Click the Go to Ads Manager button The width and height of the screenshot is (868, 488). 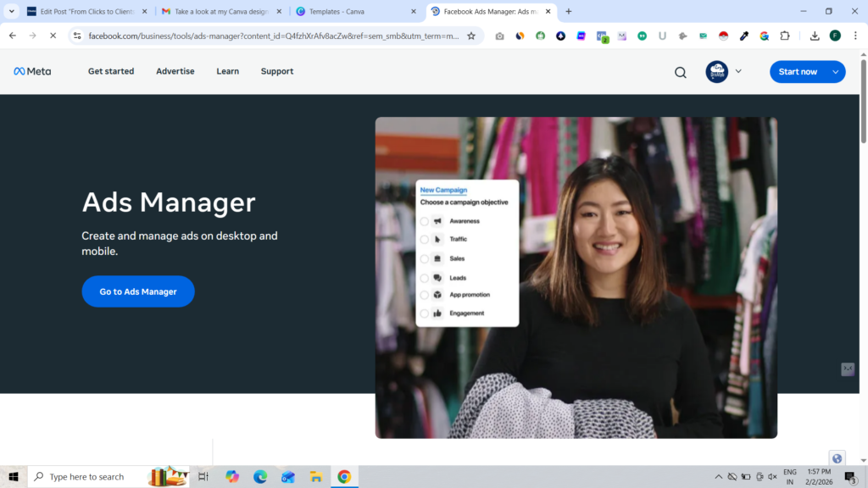point(138,291)
